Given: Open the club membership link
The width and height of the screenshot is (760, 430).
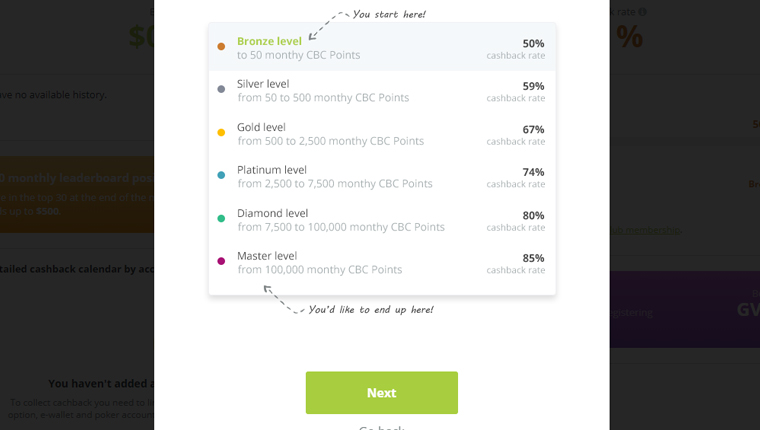Looking at the screenshot, I should [x=645, y=230].
